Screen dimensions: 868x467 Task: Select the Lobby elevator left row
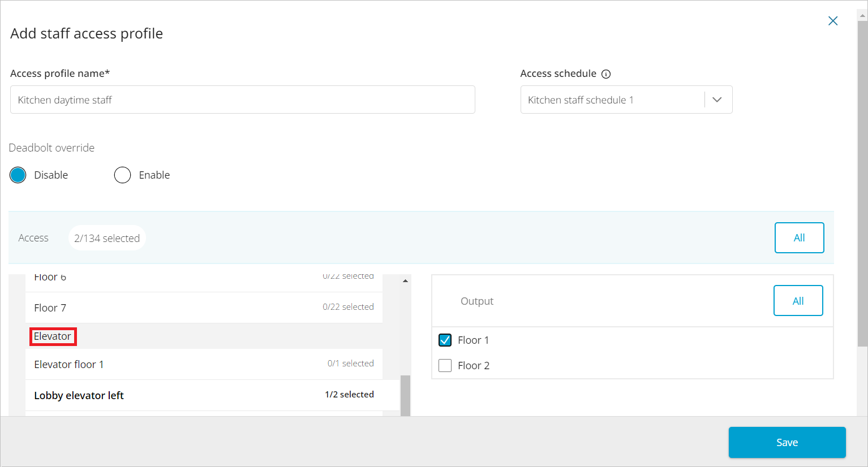[204, 395]
